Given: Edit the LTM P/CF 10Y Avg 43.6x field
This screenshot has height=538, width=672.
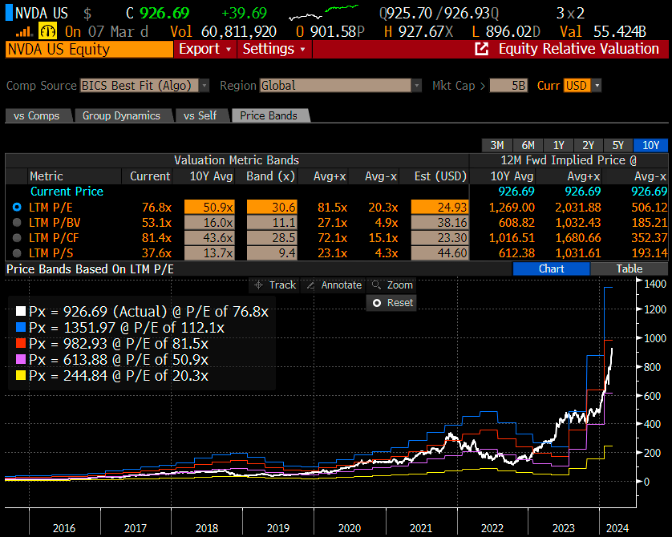Looking at the screenshot, I should coord(210,238).
